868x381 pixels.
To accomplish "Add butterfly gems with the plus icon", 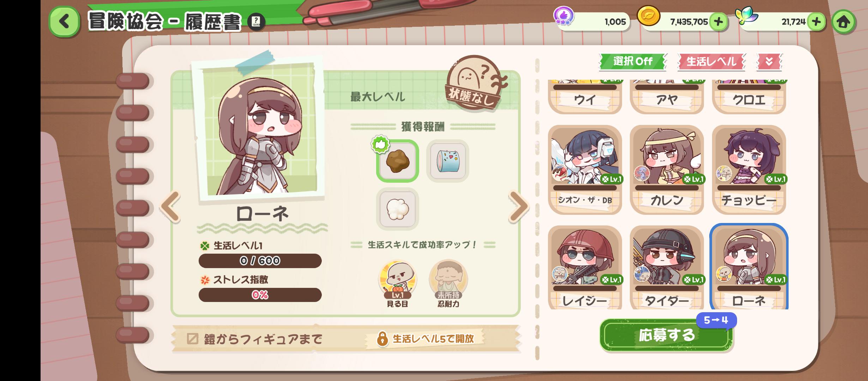I will tap(816, 22).
